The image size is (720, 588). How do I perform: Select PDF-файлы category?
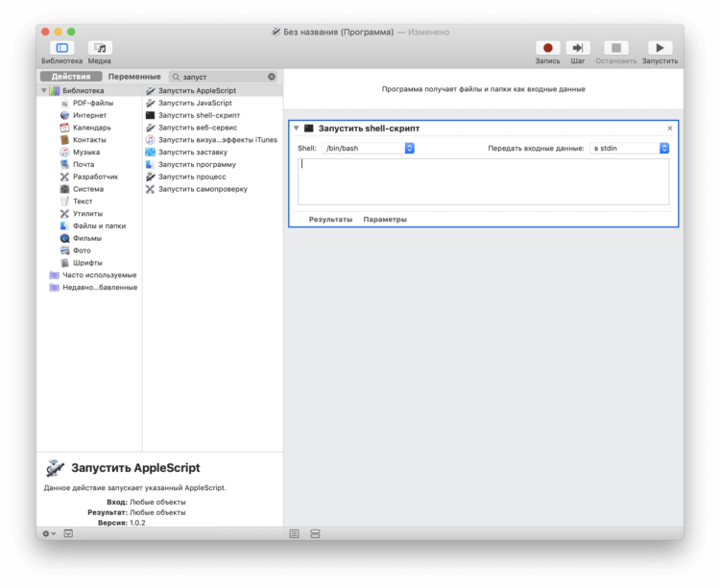click(93, 103)
